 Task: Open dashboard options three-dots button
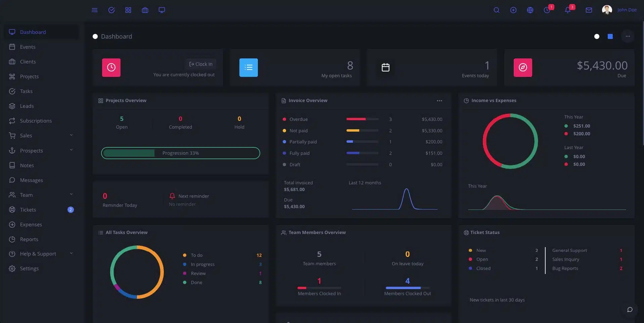tap(628, 36)
